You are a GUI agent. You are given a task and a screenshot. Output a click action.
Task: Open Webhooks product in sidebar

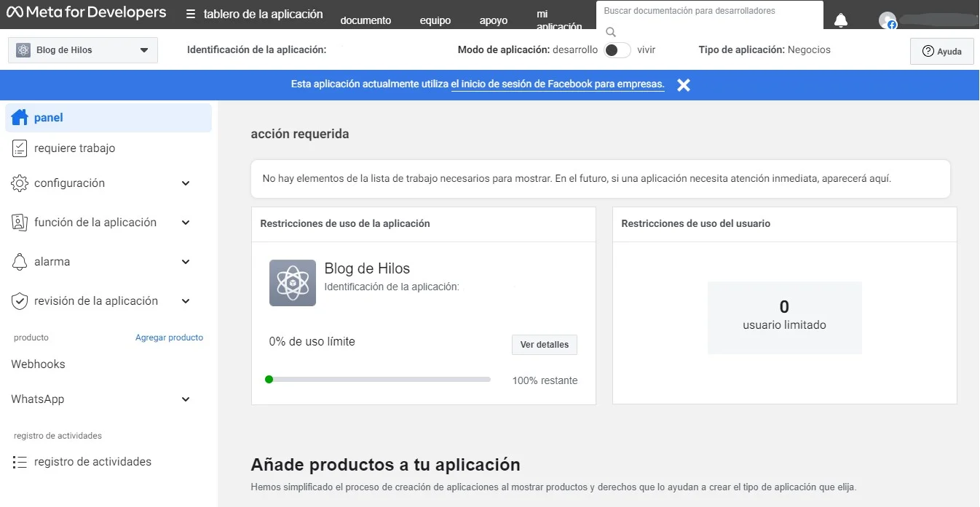pyautogui.click(x=38, y=364)
